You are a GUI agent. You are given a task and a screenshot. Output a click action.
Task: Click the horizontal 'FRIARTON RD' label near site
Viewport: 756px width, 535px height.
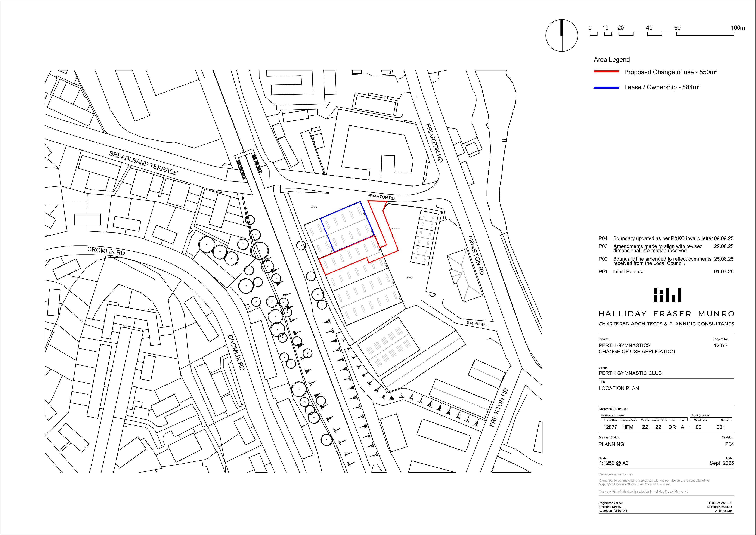(381, 197)
